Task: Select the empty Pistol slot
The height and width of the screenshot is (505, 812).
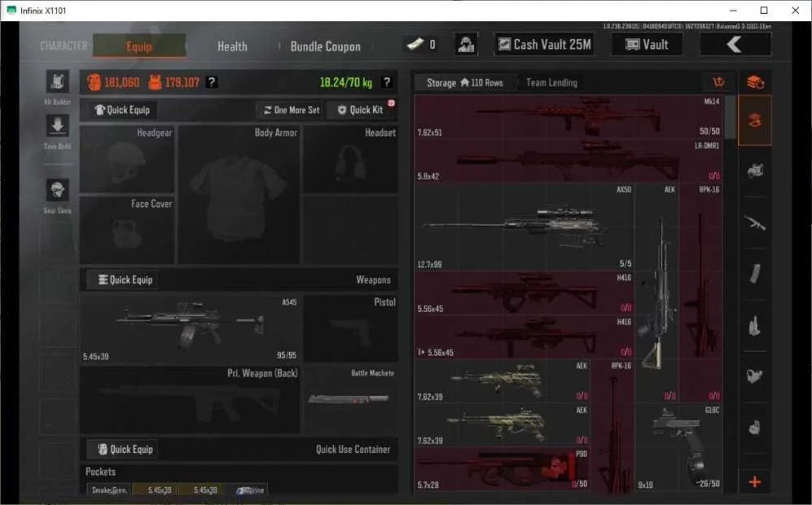Action: coord(350,328)
